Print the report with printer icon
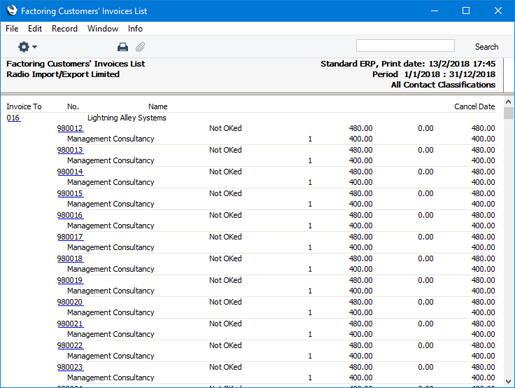 [123, 47]
